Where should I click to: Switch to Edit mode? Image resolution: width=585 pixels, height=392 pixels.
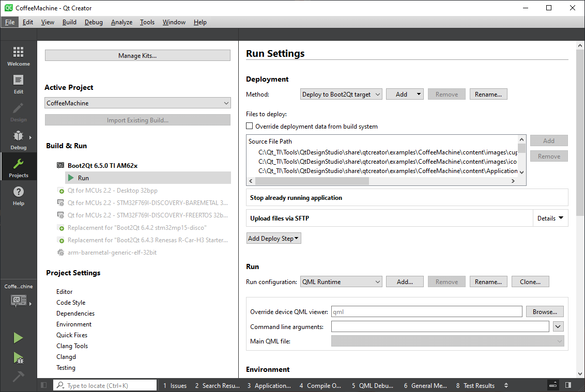pyautogui.click(x=18, y=84)
